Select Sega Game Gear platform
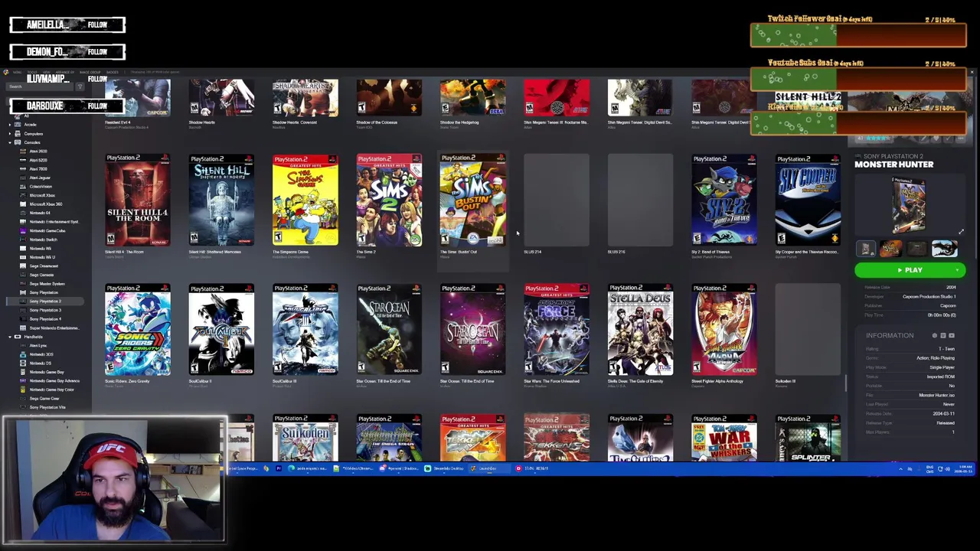This screenshot has width=980, height=551. [44, 398]
